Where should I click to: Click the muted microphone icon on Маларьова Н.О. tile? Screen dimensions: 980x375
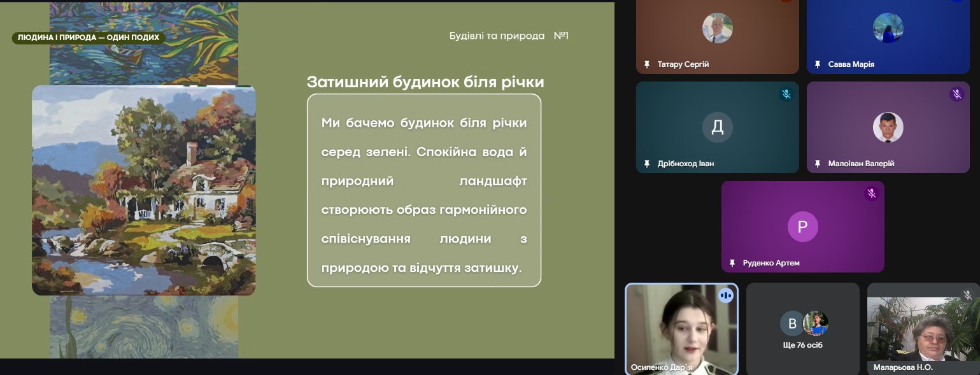[x=967, y=295]
